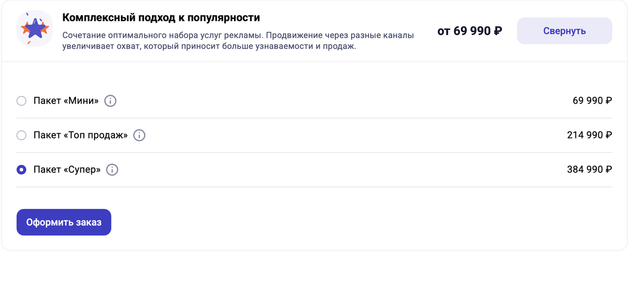Open info icon next to «Топ продаж»
The width and height of the screenshot is (644, 282).
coord(139,135)
